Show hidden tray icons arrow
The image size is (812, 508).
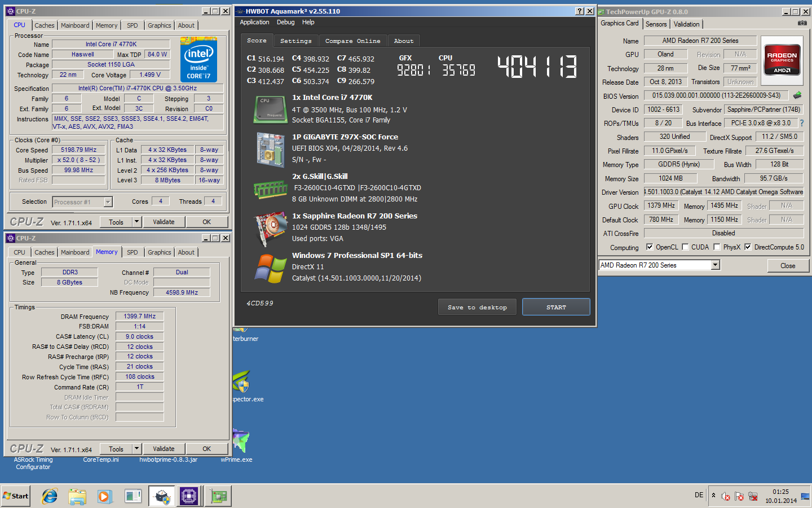click(713, 495)
